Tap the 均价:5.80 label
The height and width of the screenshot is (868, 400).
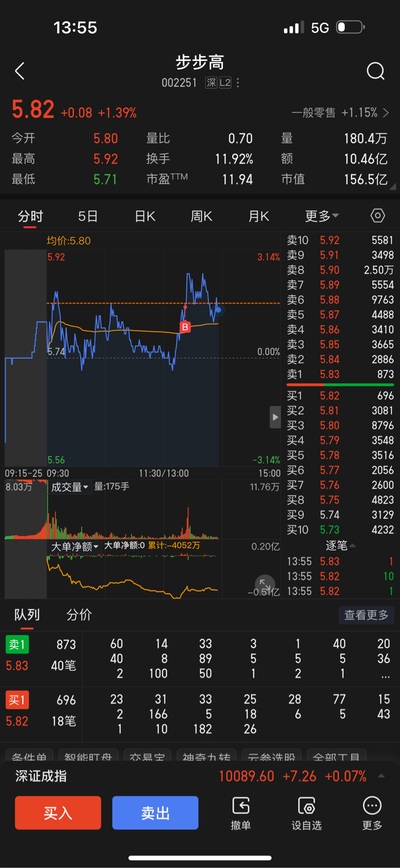[69, 241]
